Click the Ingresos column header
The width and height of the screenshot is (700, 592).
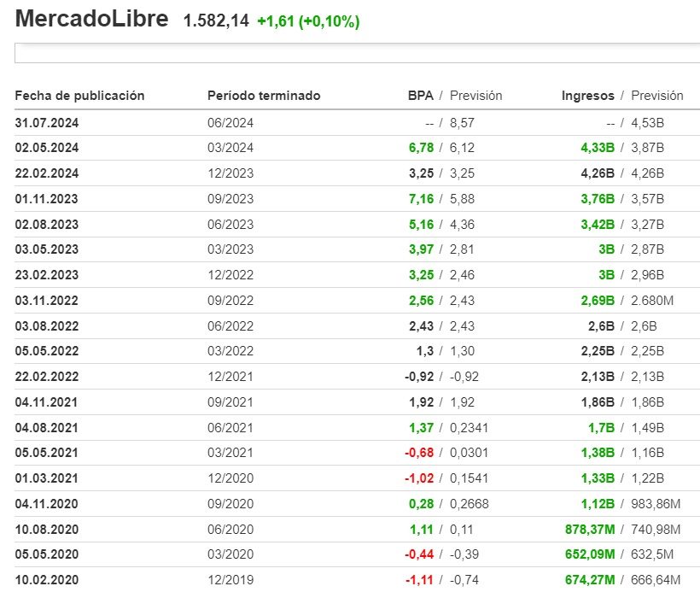click(x=588, y=96)
